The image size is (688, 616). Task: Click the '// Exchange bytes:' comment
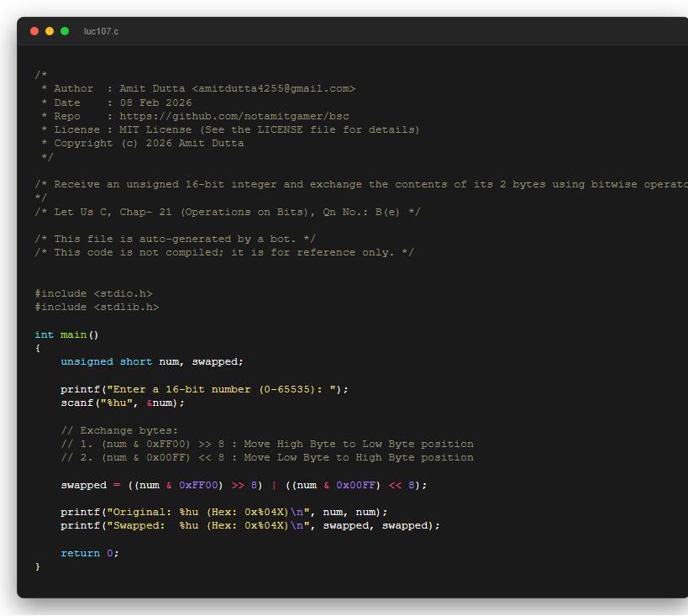119,431
